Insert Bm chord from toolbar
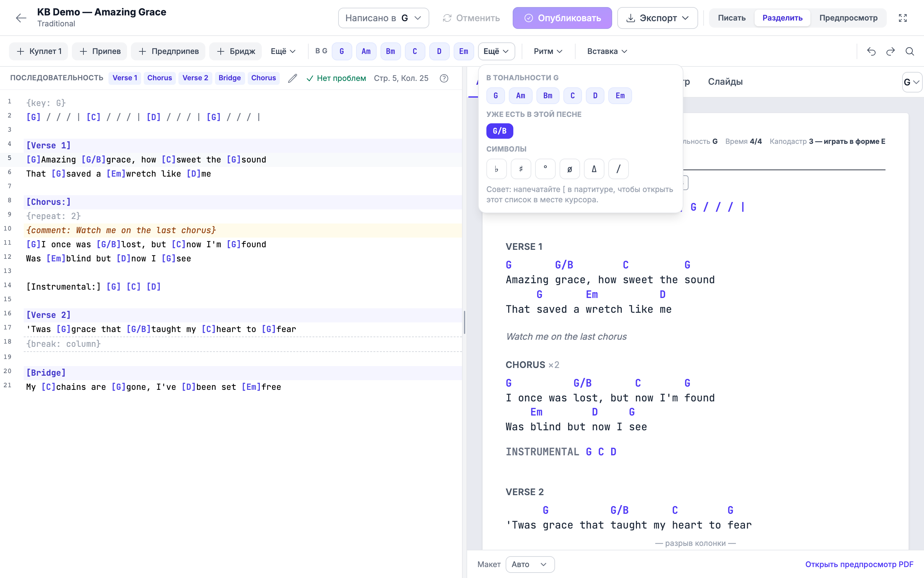Screen dimensions: 924x578 (390, 51)
